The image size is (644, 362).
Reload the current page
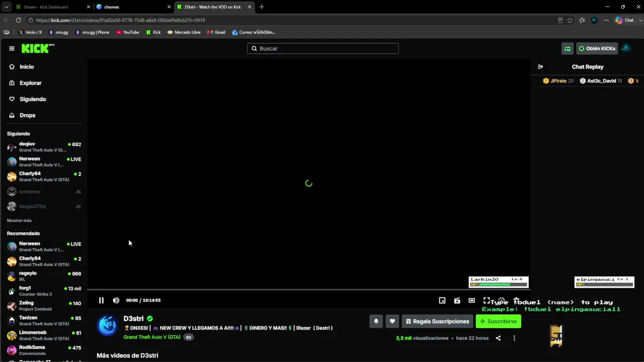tap(19, 20)
